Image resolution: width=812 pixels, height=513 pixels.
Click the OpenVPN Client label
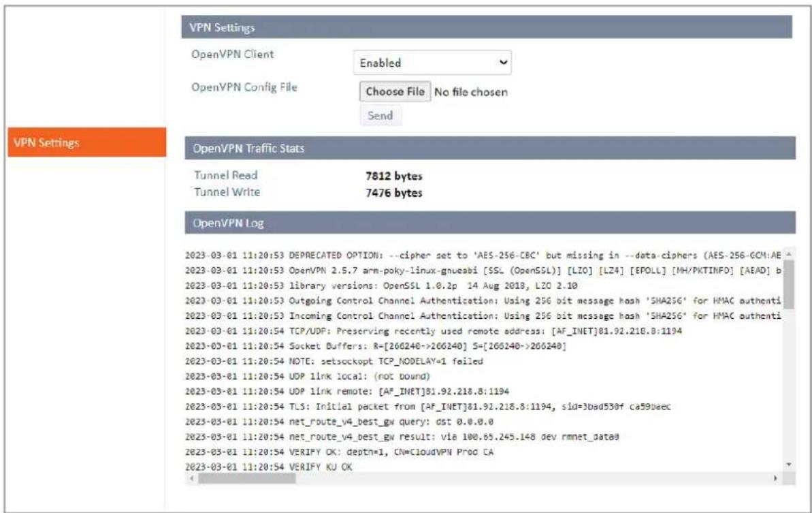pyautogui.click(x=233, y=54)
